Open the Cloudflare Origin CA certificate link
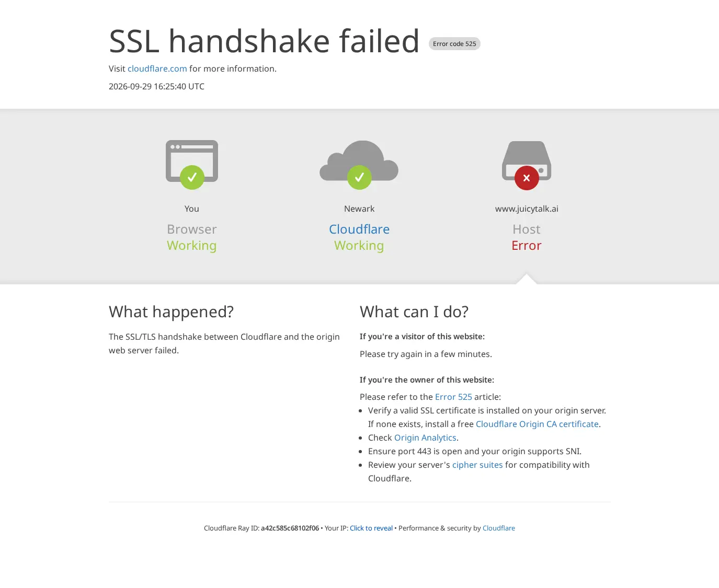The height and width of the screenshot is (588, 719). pyautogui.click(x=537, y=424)
